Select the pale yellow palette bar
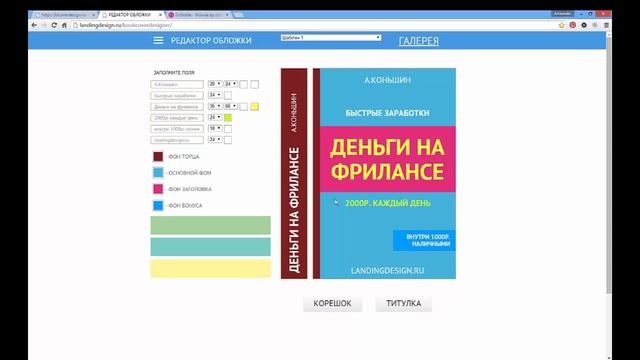The width and height of the screenshot is (640, 360). coord(211,269)
